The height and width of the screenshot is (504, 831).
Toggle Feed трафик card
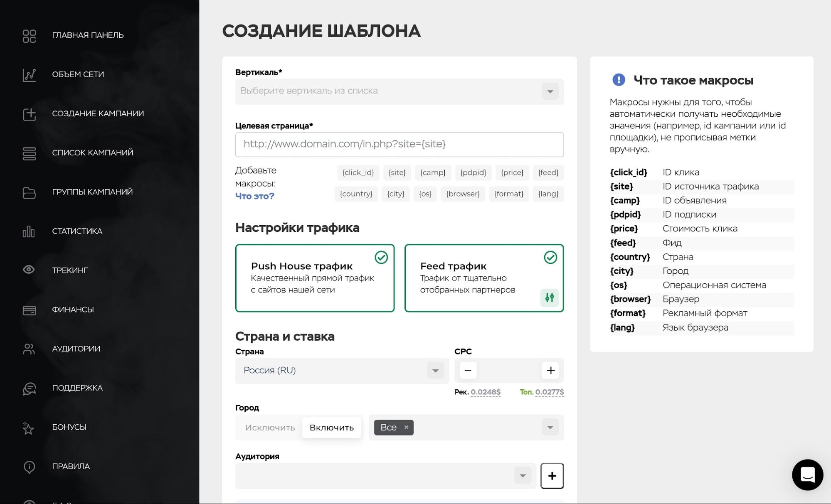point(484,278)
